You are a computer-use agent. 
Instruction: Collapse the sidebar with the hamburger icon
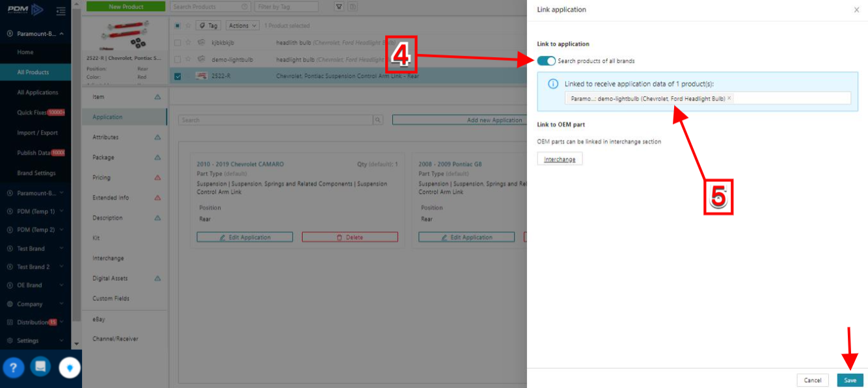click(61, 10)
